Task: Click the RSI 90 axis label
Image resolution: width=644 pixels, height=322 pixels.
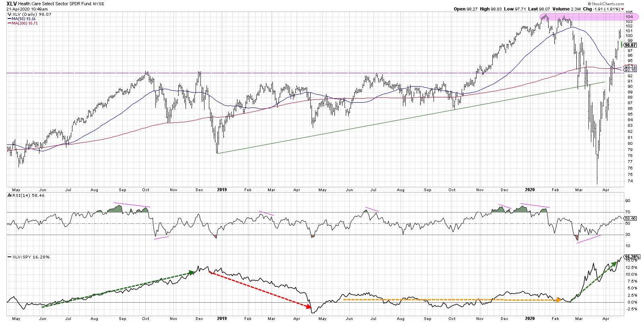Action: 627,200
